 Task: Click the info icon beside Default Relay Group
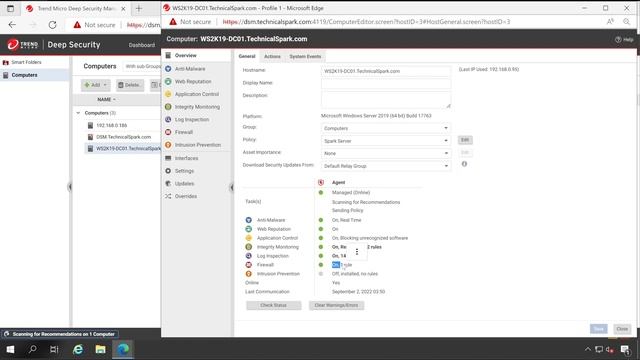[x=464, y=164]
